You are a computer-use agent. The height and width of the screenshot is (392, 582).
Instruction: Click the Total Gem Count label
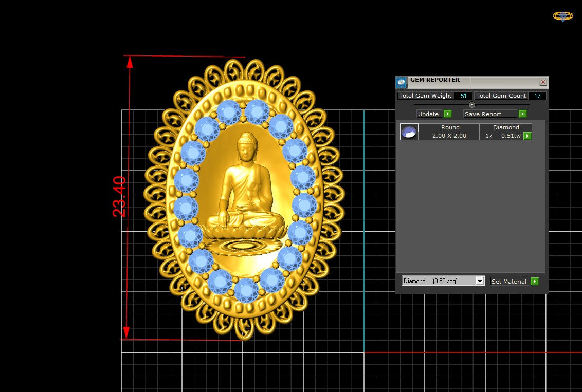tap(501, 96)
